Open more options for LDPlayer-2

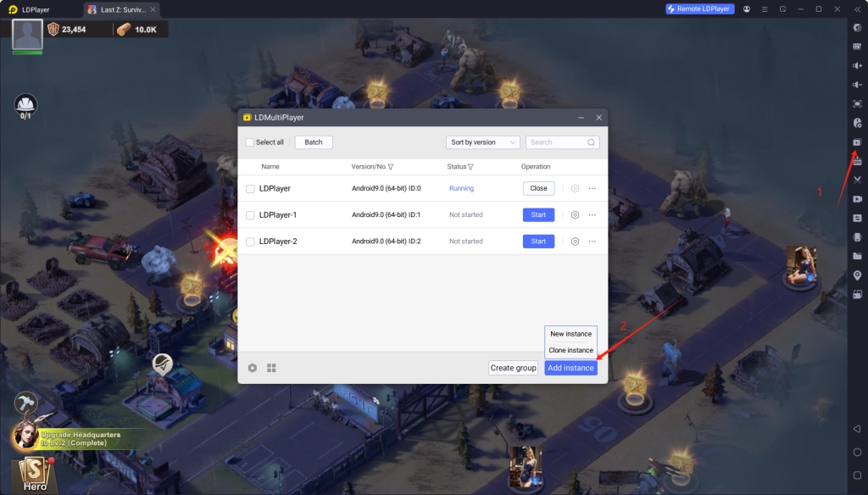pos(593,242)
